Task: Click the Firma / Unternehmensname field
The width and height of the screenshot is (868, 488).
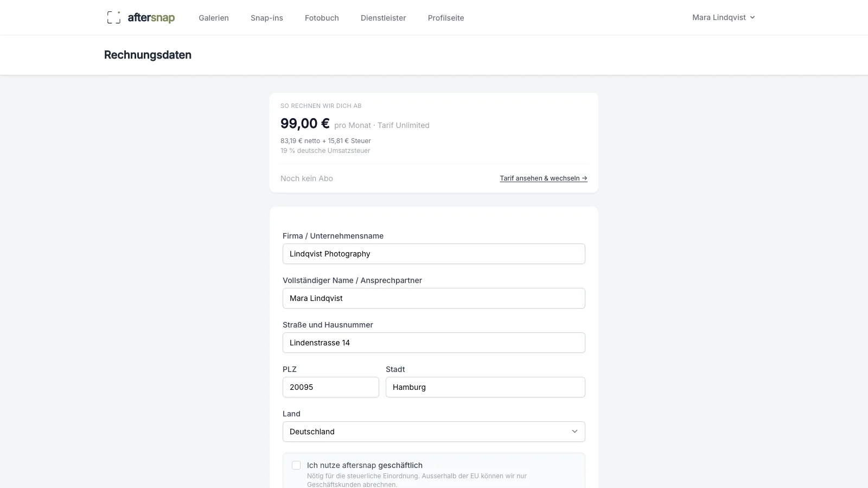Action: [434, 254]
